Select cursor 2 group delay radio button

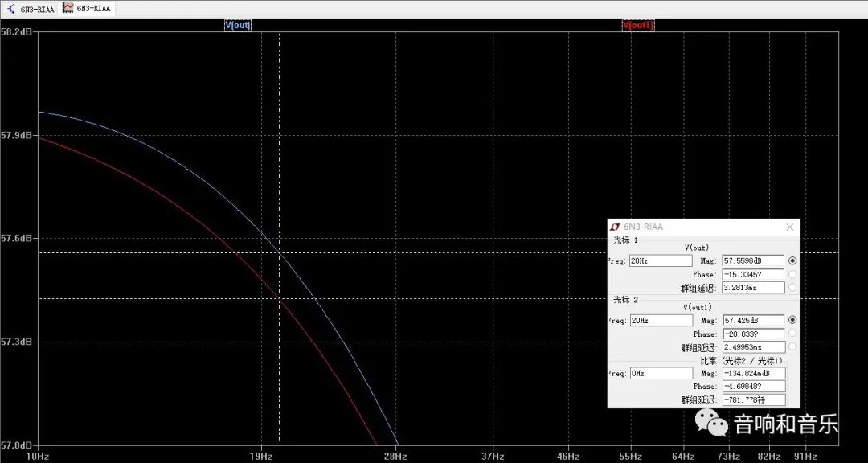792,347
